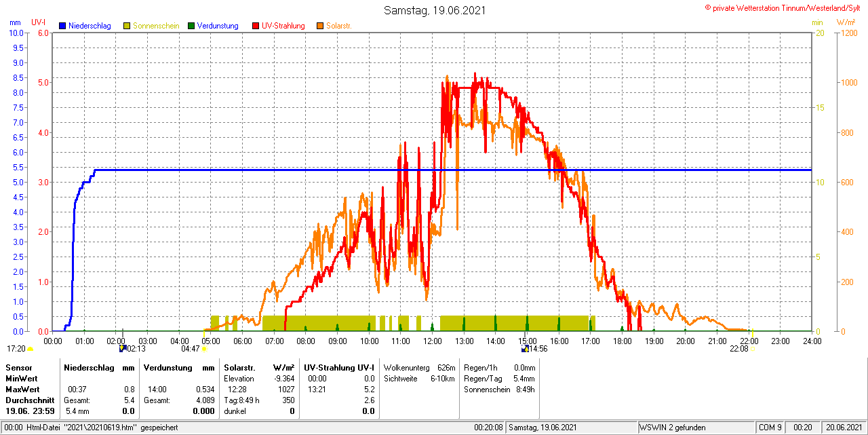
Task: Click the COM 9 status bar entry
Action: [x=770, y=428]
